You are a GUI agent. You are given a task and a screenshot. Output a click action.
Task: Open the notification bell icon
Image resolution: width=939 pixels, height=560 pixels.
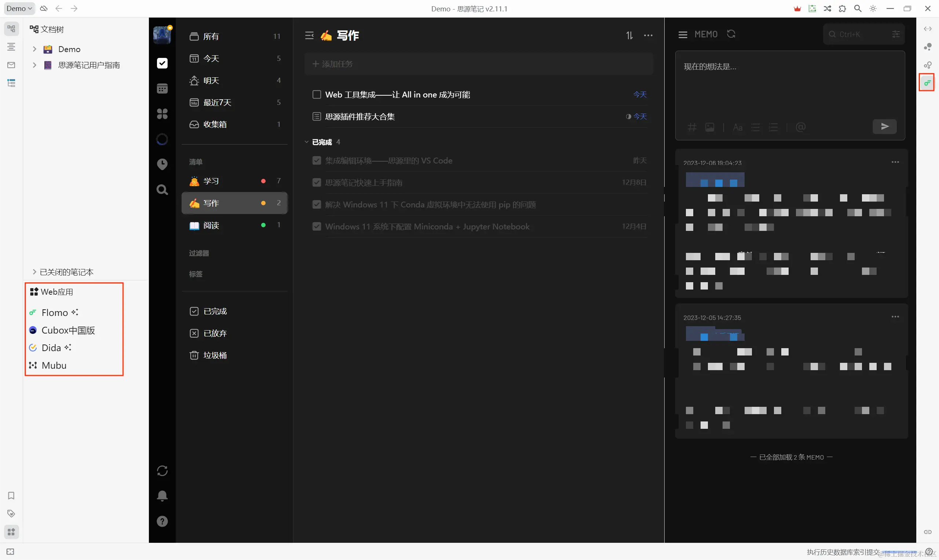[x=162, y=496]
